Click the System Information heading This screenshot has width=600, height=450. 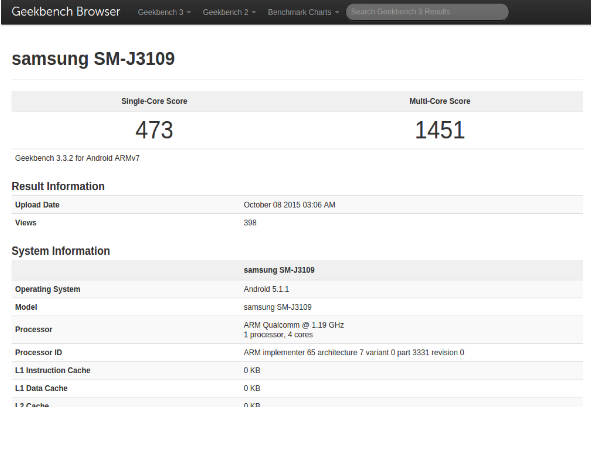pos(60,251)
